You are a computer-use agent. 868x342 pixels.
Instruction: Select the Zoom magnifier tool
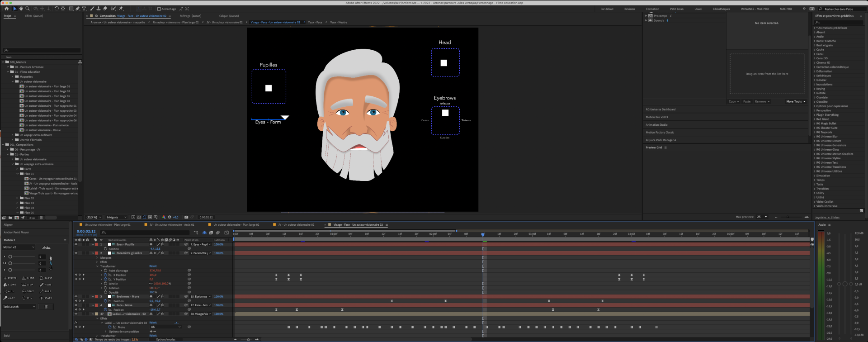pyautogui.click(x=27, y=9)
